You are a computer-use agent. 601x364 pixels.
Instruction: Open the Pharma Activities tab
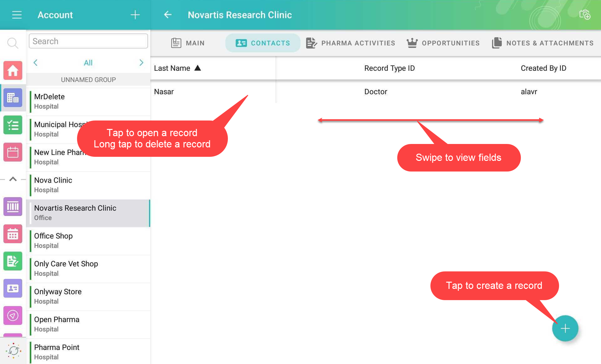coord(351,43)
